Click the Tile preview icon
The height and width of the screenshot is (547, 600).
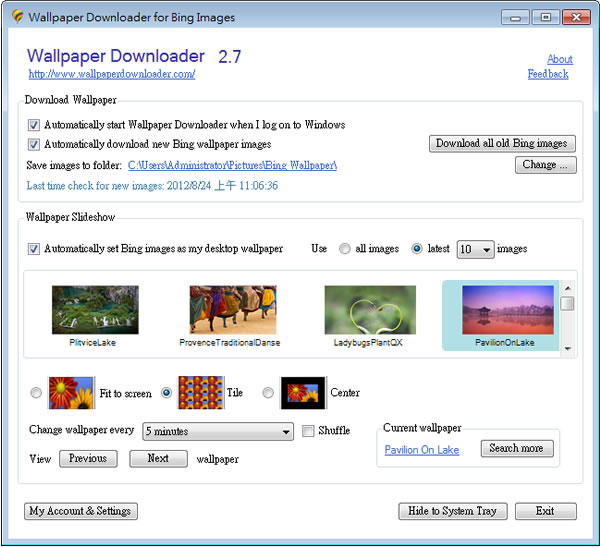201,393
